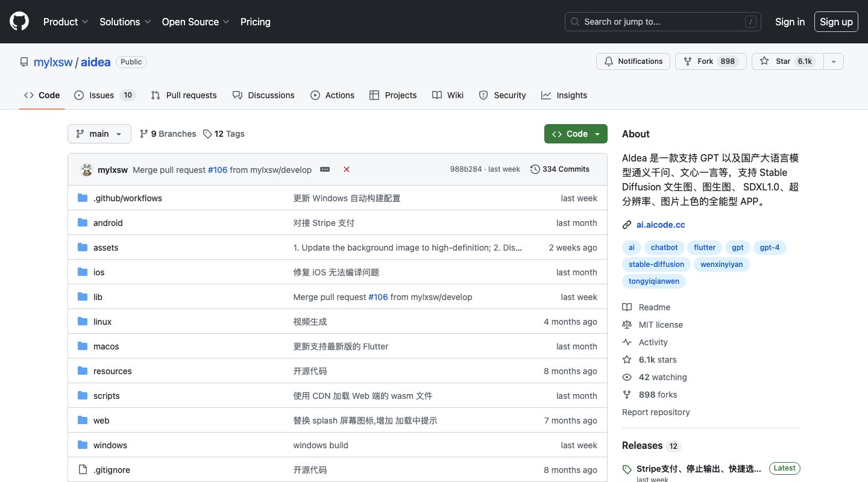Viewport: 868px width, 482px height.
Task: Click the resources folder icon
Action: (x=83, y=371)
